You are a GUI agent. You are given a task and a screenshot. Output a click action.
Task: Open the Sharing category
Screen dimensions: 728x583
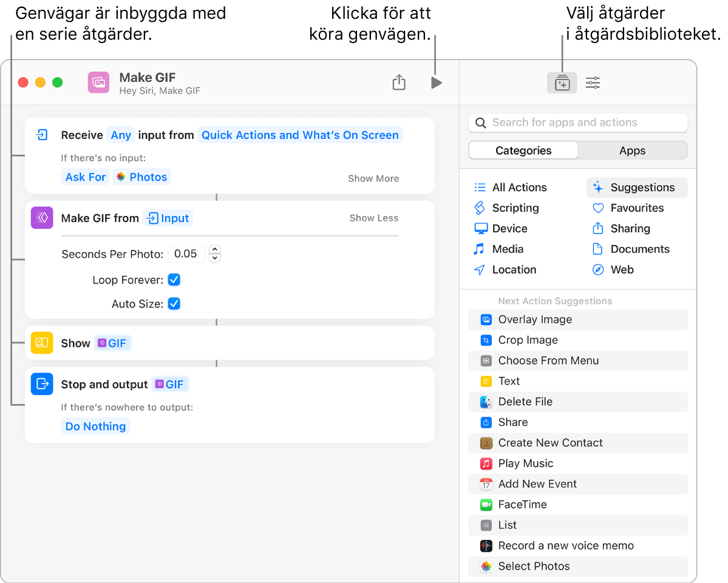(621, 229)
